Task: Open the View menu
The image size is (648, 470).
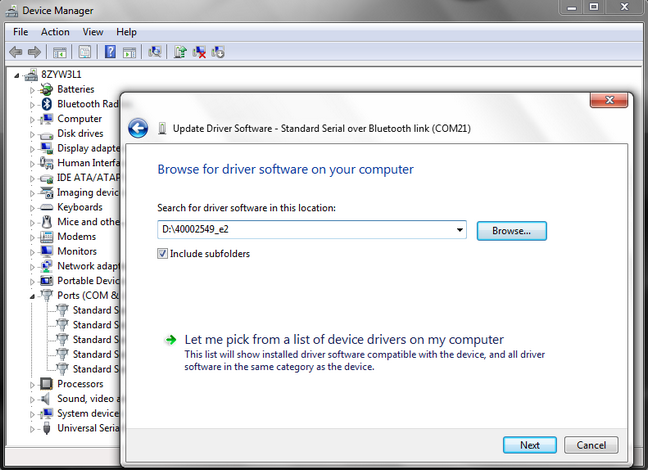Action: (x=93, y=32)
